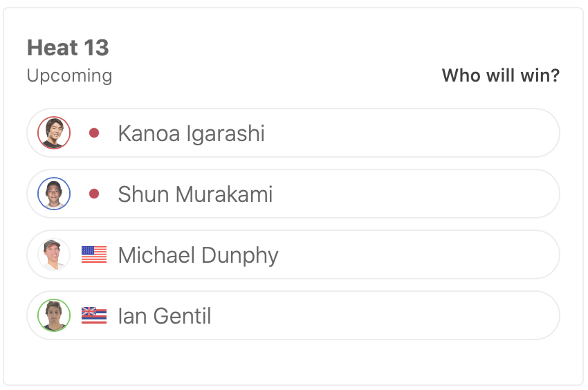Click the USA flag beside Michael Dunphy
The height and width of the screenshot is (390, 588).
pos(94,254)
